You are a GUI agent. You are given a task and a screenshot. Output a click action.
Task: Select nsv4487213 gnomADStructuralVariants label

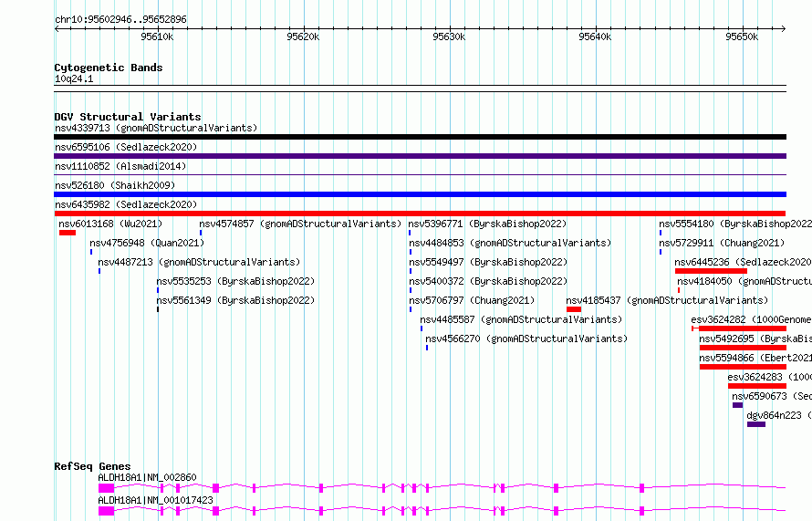pos(199,262)
